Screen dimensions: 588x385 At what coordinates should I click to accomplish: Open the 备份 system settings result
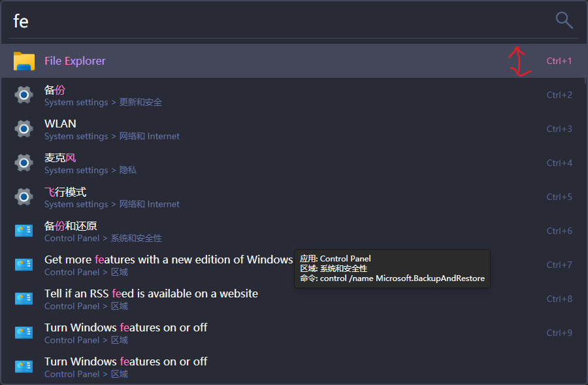pos(293,95)
